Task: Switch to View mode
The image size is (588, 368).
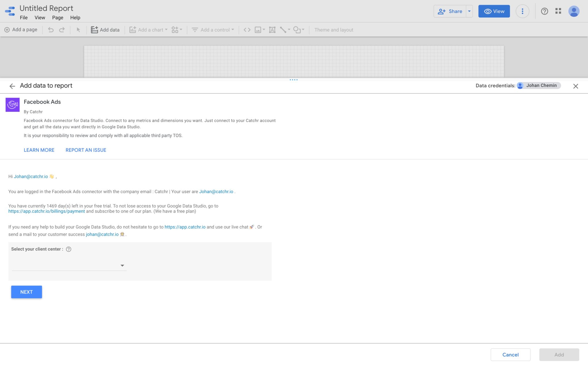Action: [x=494, y=11]
